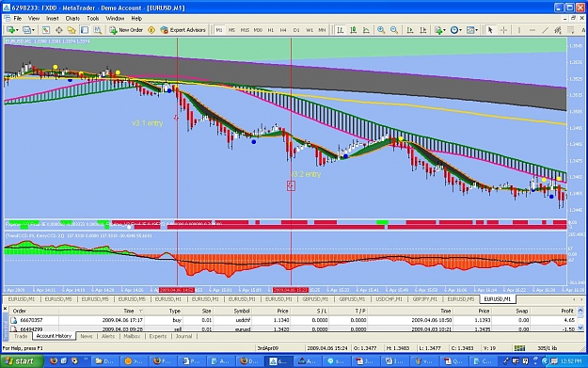Click the Windows start button
The height and width of the screenshot is (368, 588).
pyautogui.click(x=22, y=361)
